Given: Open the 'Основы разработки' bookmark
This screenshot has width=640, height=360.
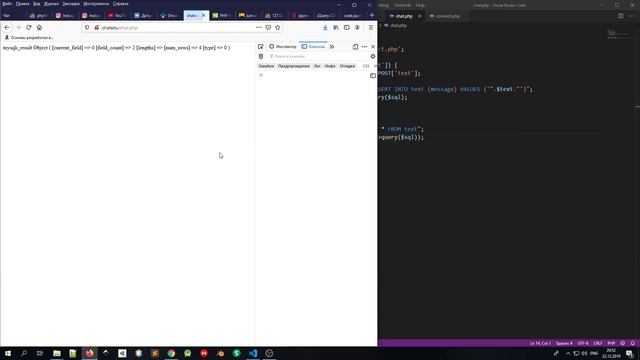Looking at the screenshot, I should click(x=29, y=38).
